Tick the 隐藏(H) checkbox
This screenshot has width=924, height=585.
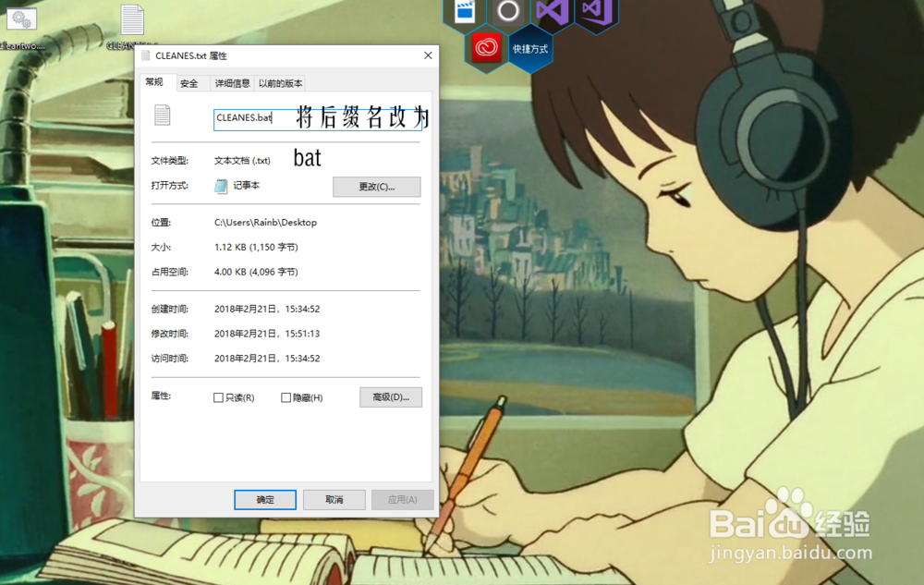pyautogui.click(x=286, y=397)
